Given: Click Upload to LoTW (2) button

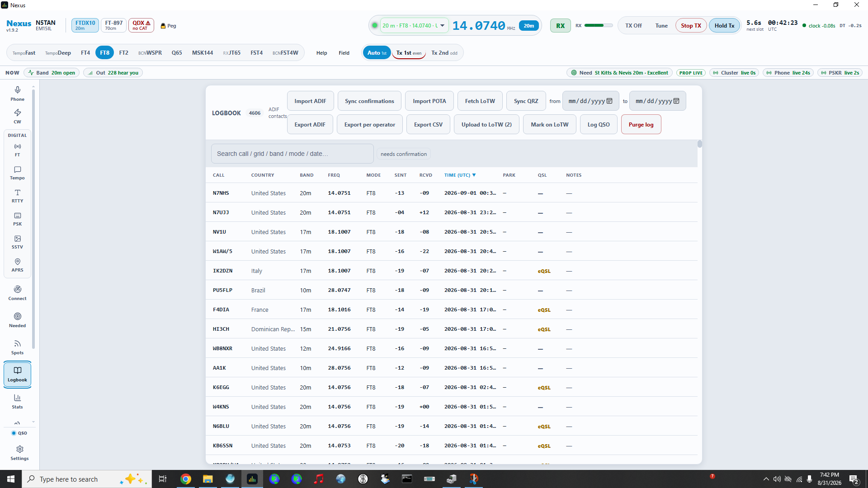Looking at the screenshot, I should pos(486,124).
